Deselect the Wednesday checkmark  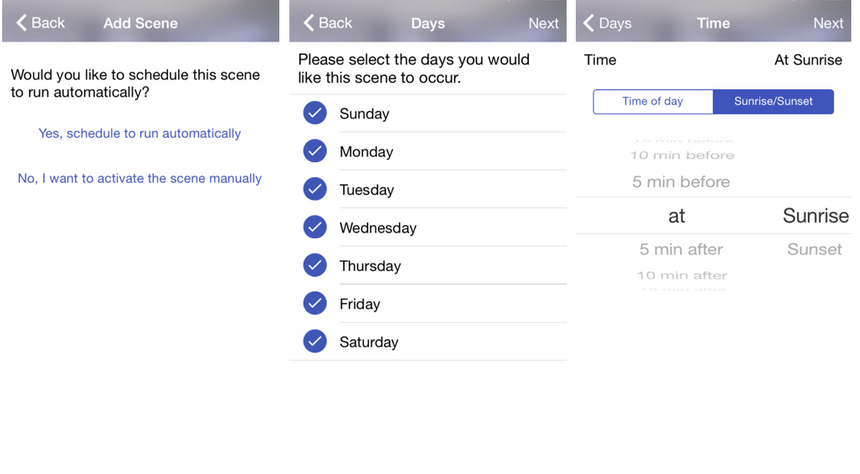pos(315,227)
